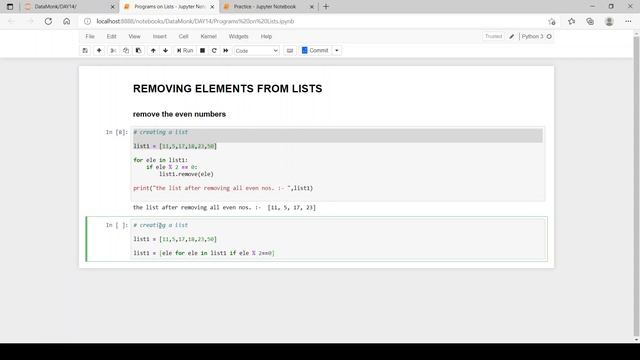Open the Widgets menu
This screenshot has width=640, height=360.
tap(238, 36)
